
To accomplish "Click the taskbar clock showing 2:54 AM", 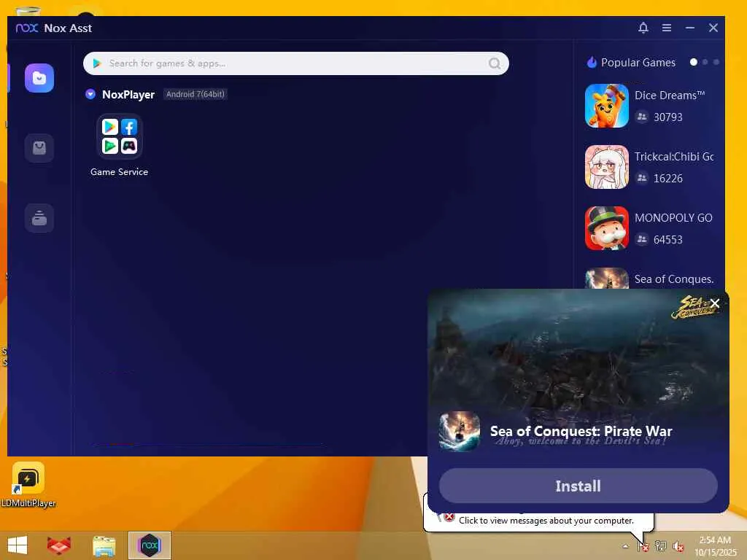I will [x=715, y=545].
